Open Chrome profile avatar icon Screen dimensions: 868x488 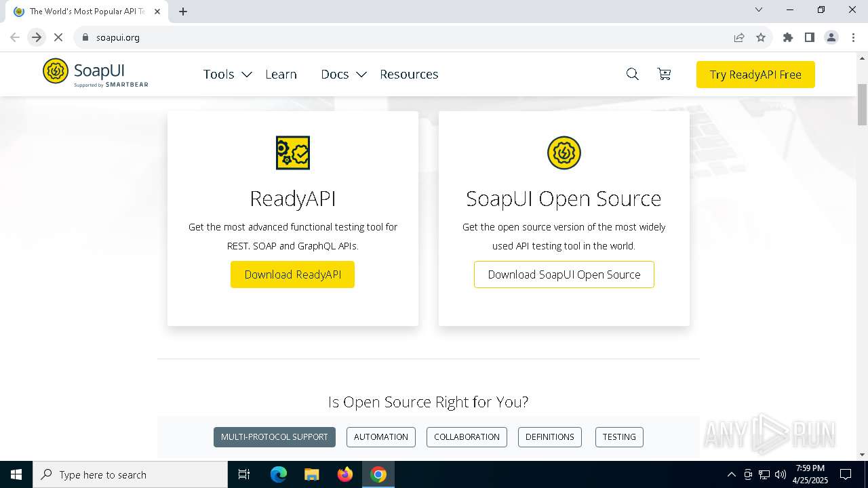coord(831,37)
